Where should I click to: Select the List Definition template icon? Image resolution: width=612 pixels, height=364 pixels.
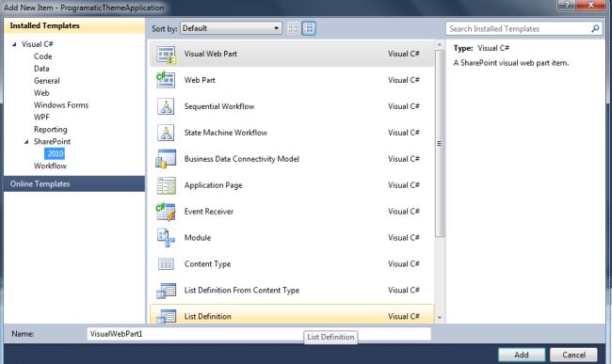(x=166, y=316)
